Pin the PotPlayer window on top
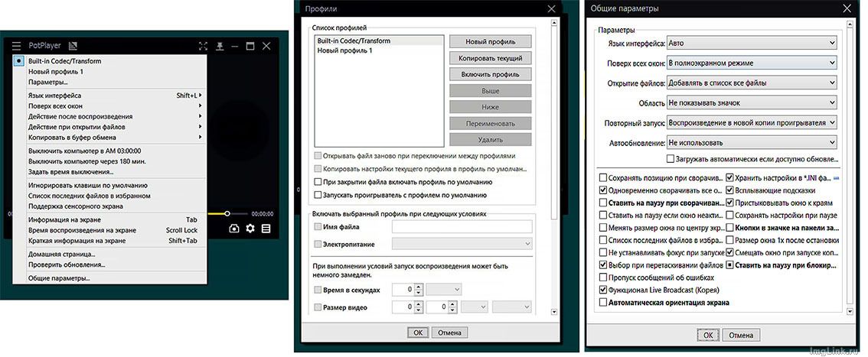This screenshot has width=868, height=357. (x=220, y=46)
